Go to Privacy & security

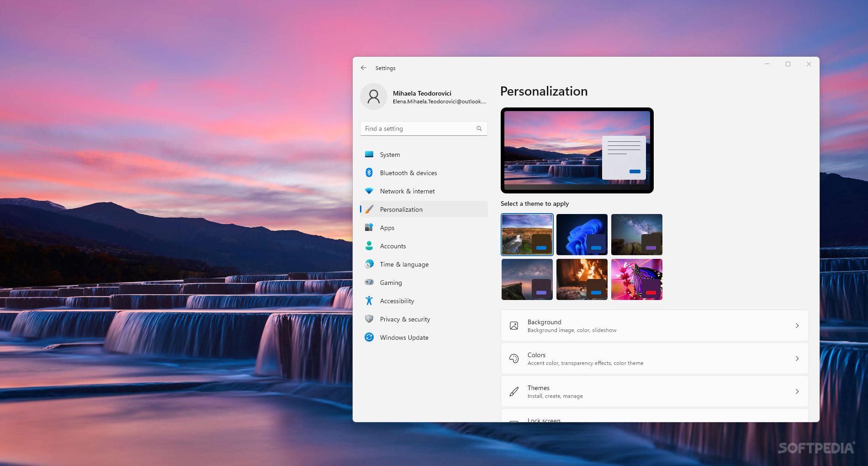pyautogui.click(x=424, y=319)
